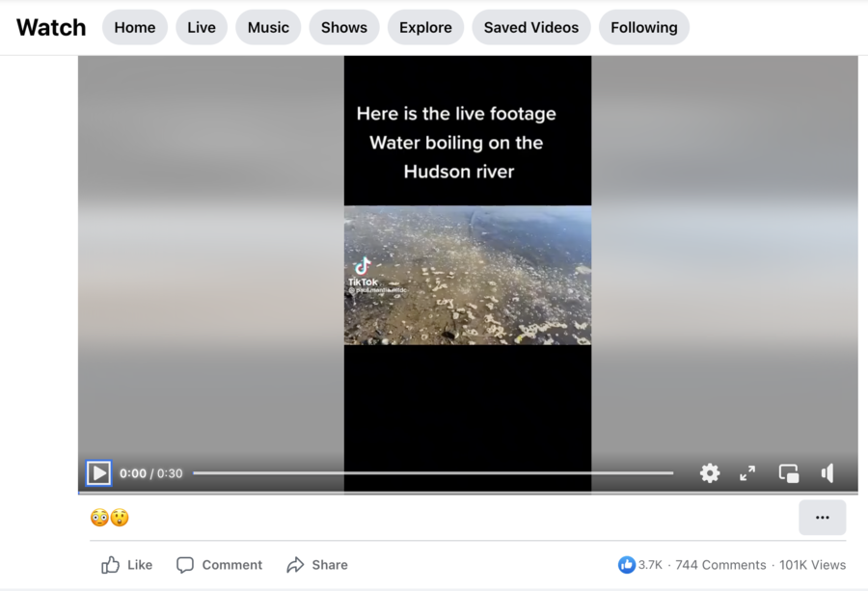The image size is (868, 591).
Task: Enable picture-in-picture mini player
Action: 789,473
